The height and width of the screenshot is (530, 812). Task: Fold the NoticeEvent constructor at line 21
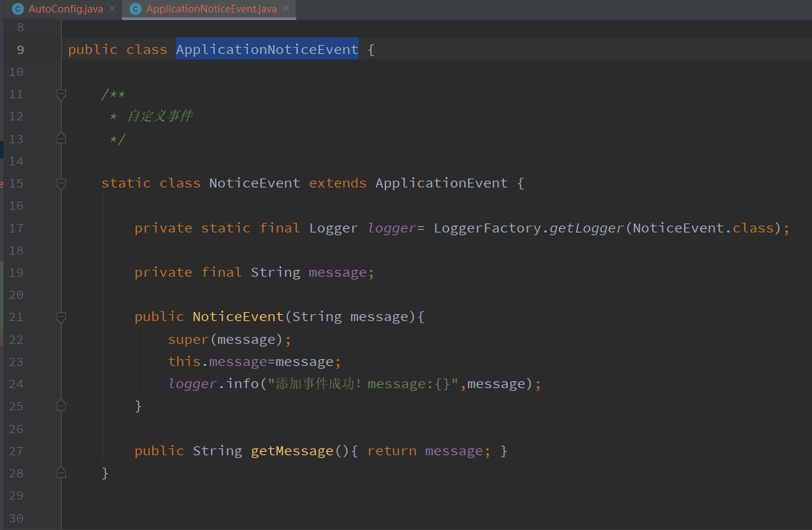[x=61, y=317]
